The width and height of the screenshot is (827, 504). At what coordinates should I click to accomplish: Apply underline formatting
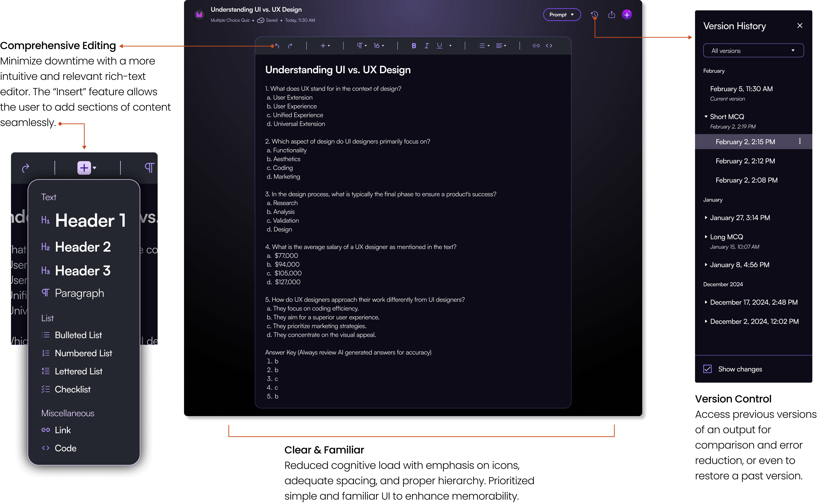[439, 46]
